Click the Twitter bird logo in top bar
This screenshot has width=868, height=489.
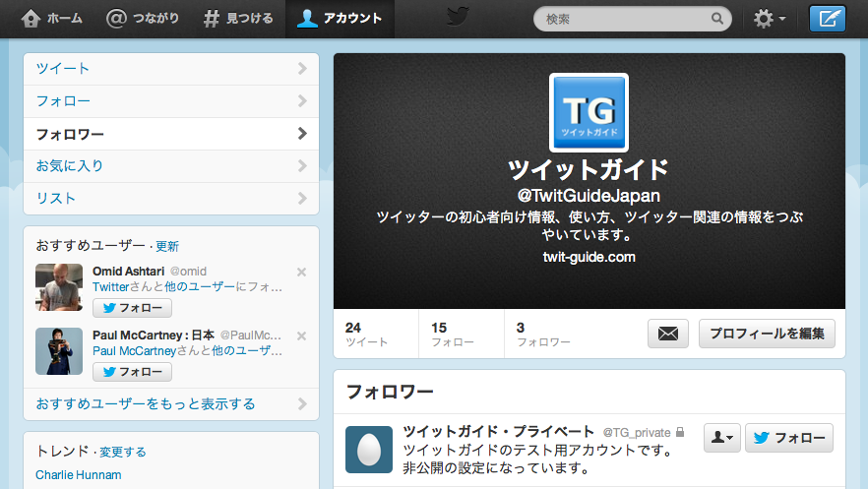coord(458,16)
